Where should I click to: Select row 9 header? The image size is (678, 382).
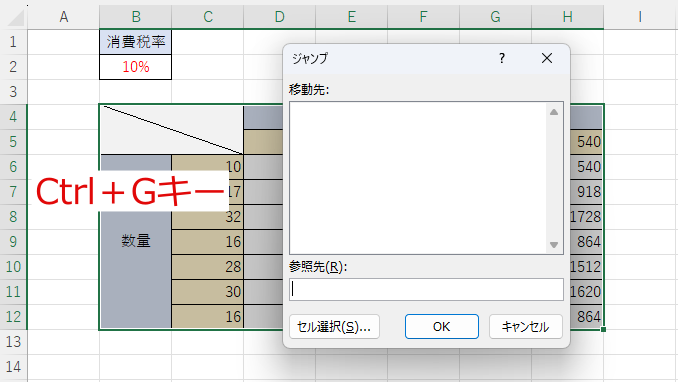(13, 241)
